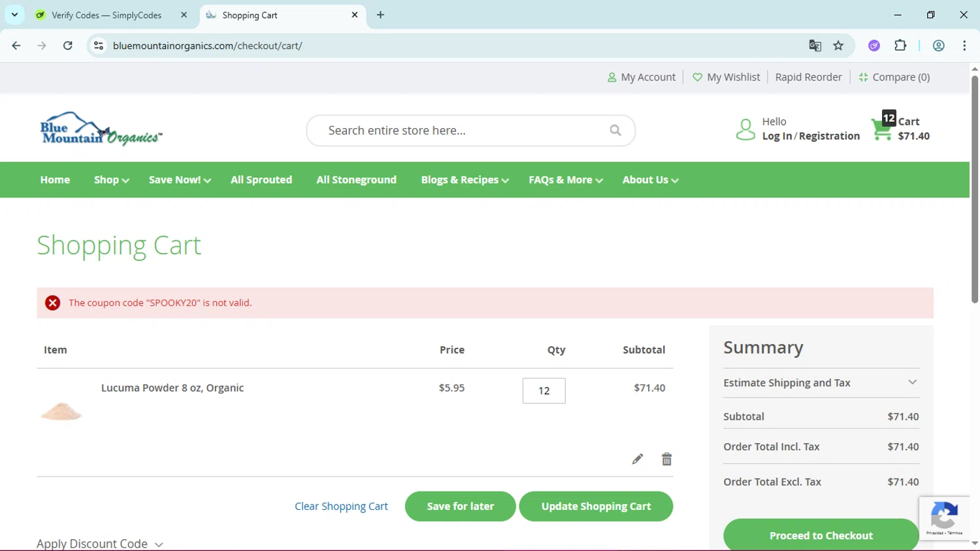Click the user account avatar icon
The height and width of the screenshot is (551, 980).
[745, 129]
